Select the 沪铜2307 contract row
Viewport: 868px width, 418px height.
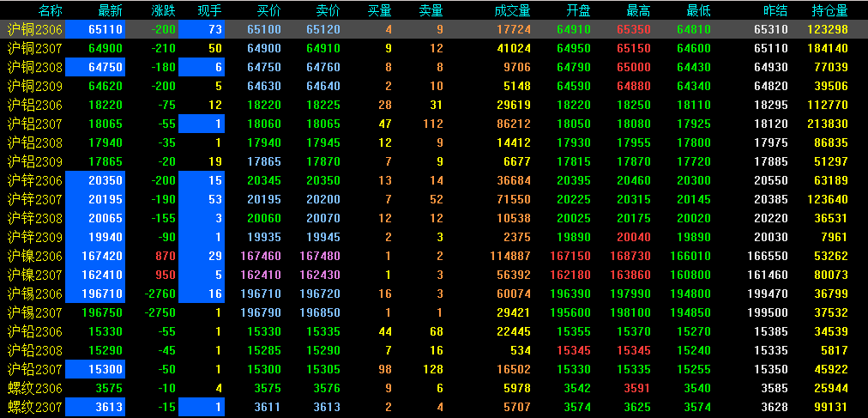point(434,48)
